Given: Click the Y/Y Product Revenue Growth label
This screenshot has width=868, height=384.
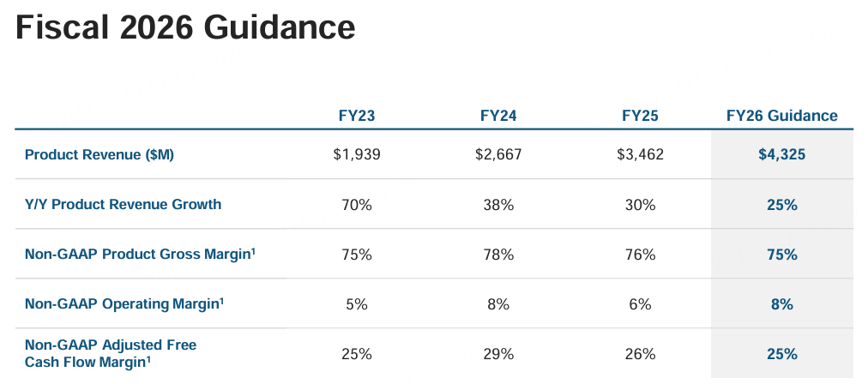Looking at the screenshot, I should pyautogui.click(x=123, y=204).
